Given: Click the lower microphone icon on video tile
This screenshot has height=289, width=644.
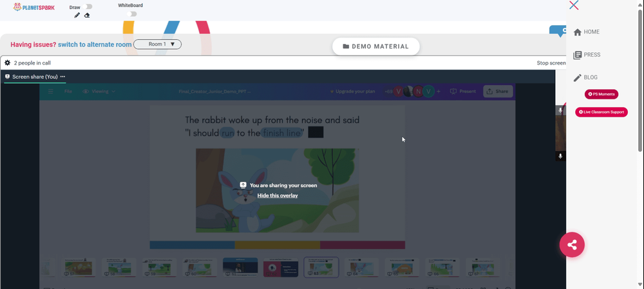Looking at the screenshot, I should tap(560, 156).
